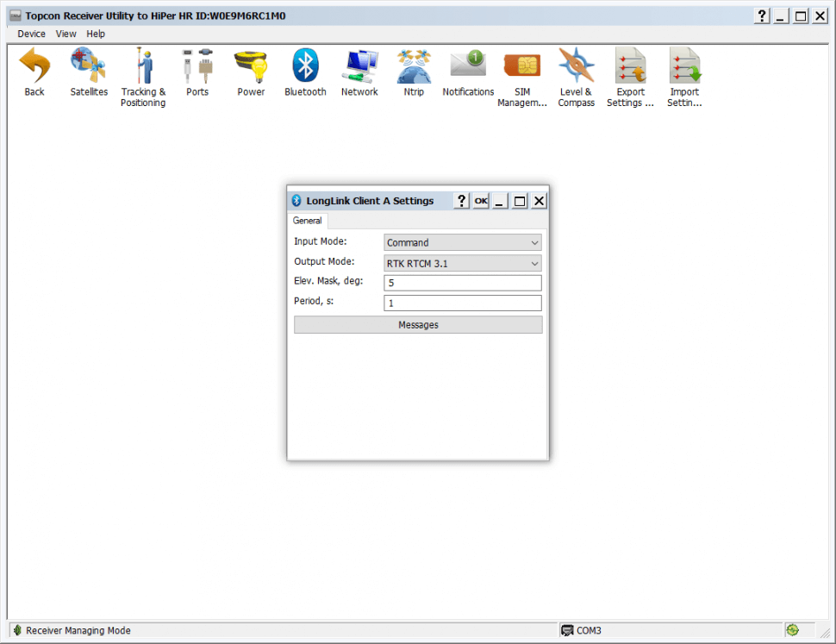Open Tracking & Positioning settings
The height and width of the screenshot is (644, 836).
pyautogui.click(x=143, y=78)
